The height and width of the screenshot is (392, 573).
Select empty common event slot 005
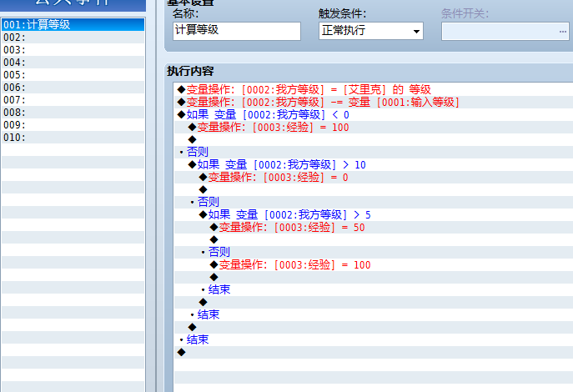pos(73,74)
